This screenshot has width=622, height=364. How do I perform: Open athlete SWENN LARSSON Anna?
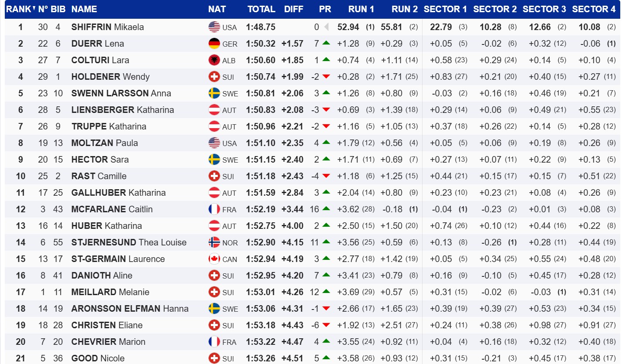(x=121, y=93)
